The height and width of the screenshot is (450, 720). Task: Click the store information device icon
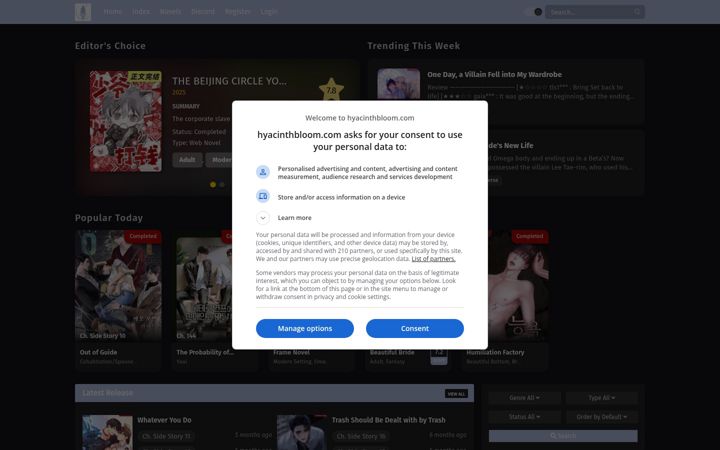point(263,197)
